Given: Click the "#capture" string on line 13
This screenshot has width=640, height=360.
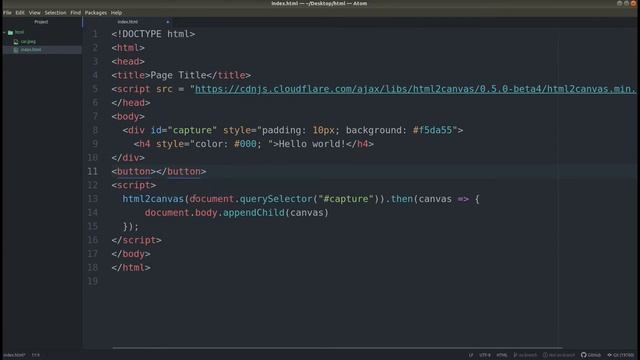Looking at the screenshot, I should tap(346, 199).
